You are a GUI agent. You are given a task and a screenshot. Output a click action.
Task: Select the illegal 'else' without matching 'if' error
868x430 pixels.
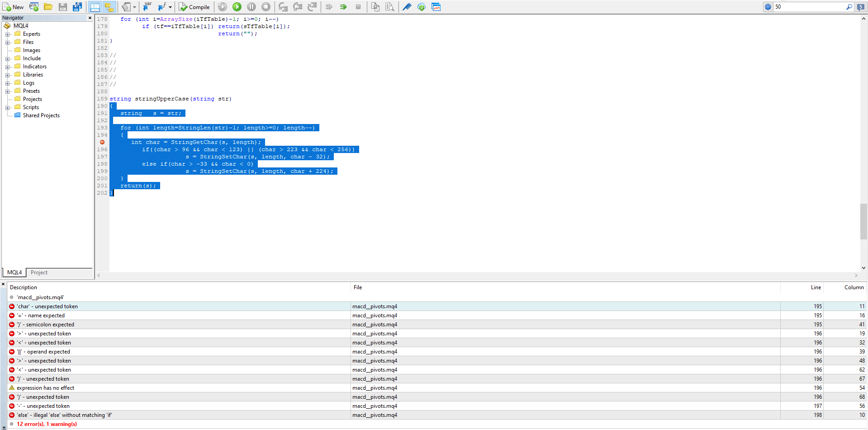[437, 415]
